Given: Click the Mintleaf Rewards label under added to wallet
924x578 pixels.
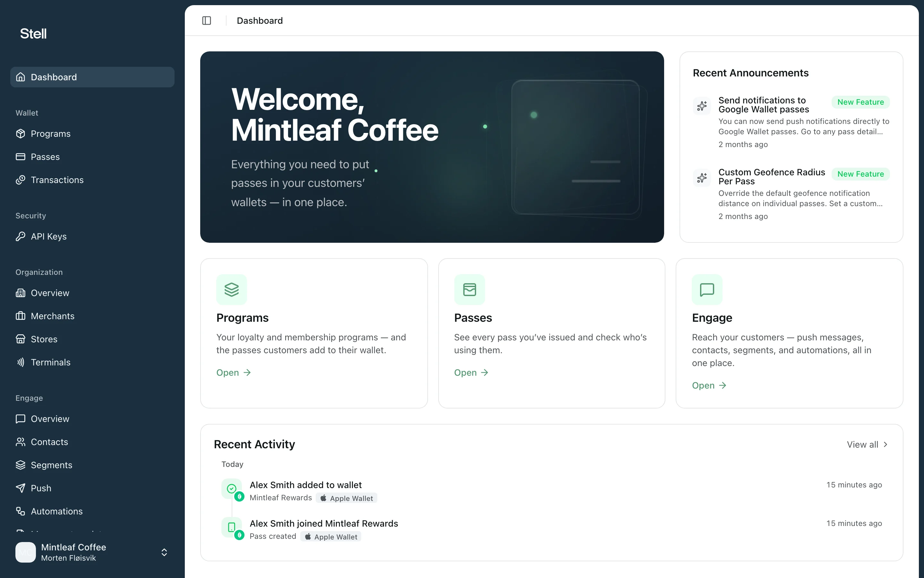Looking at the screenshot, I should pos(281,498).
